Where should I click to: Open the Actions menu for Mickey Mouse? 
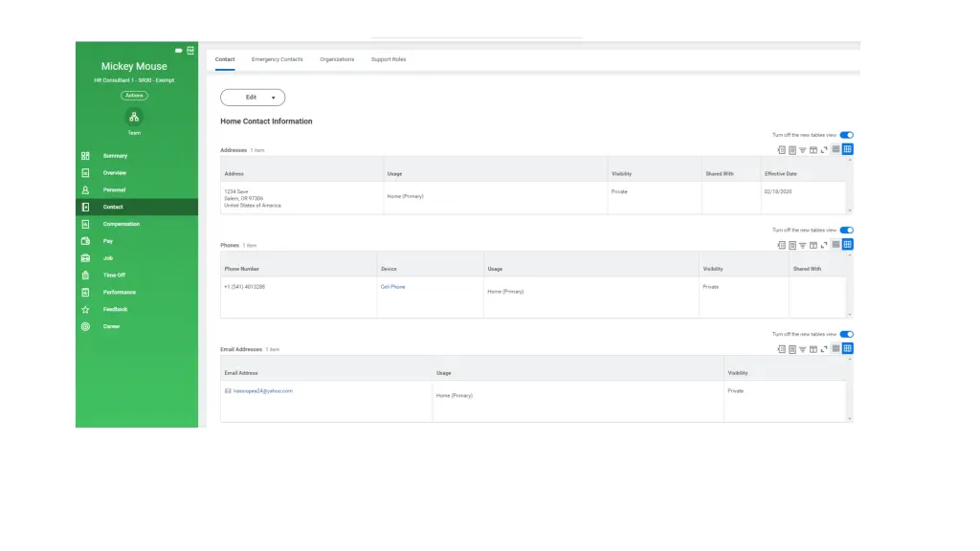pos(134,96)
